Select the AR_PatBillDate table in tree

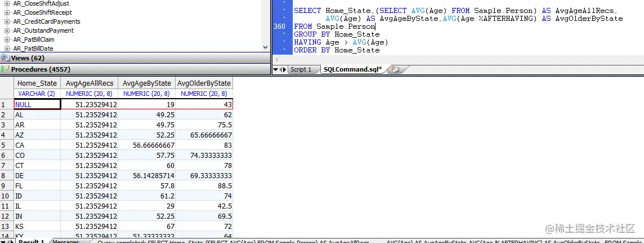[x=33, y=48]
